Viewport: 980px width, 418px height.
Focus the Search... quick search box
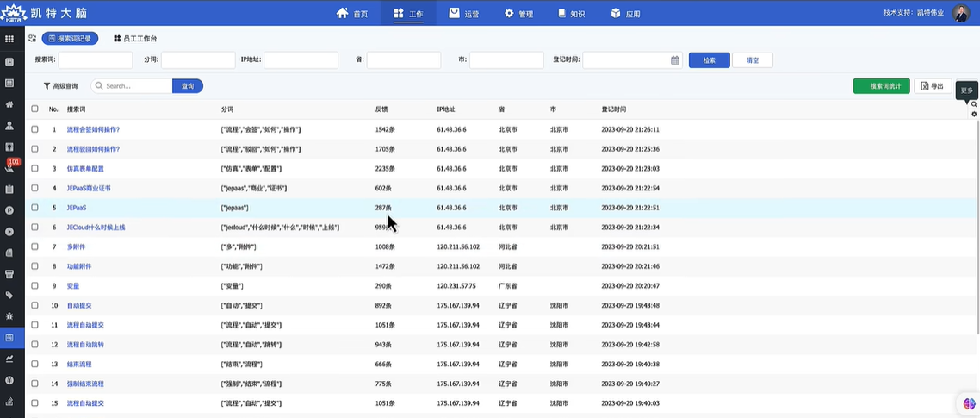[131, 86]
